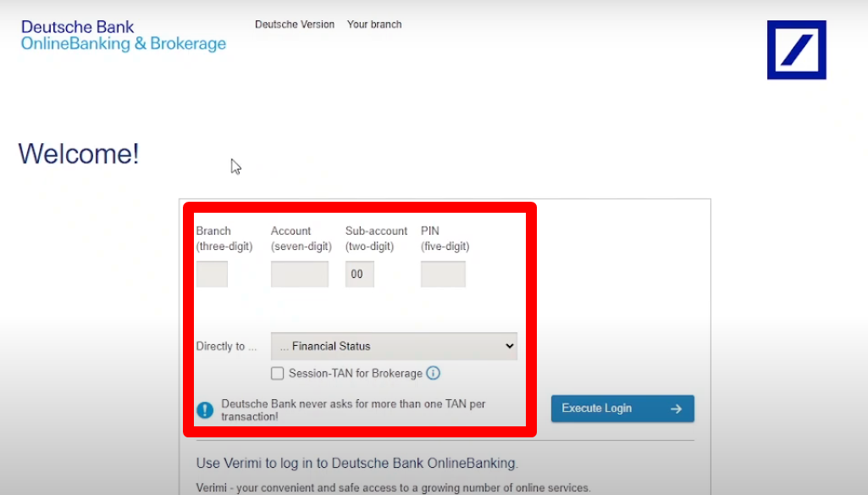Screen dimensions: 868x495
Task: Open the Session-TAN info icon
Action: (x=433, y=373)
